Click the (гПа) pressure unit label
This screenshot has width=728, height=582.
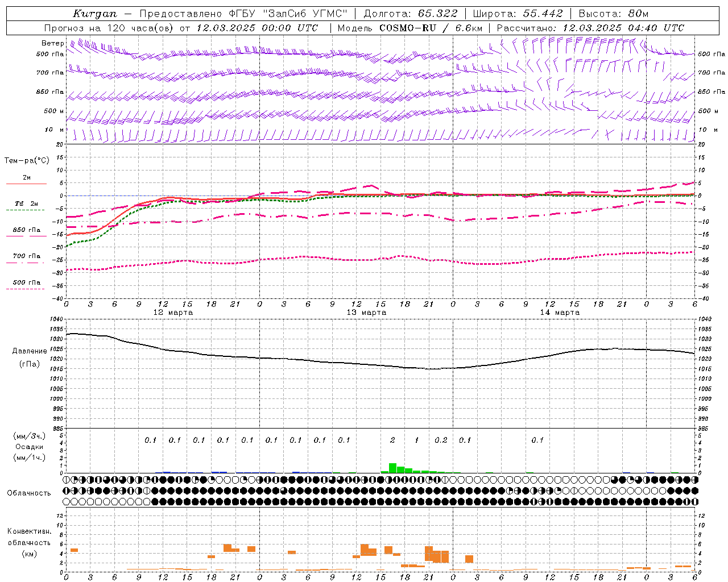coord(30,364)
